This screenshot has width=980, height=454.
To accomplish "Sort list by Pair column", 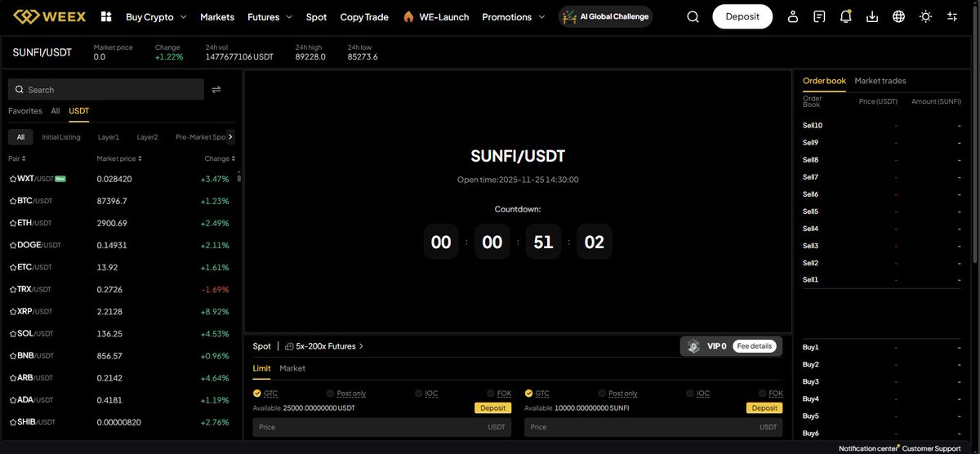I will [17, 158].
